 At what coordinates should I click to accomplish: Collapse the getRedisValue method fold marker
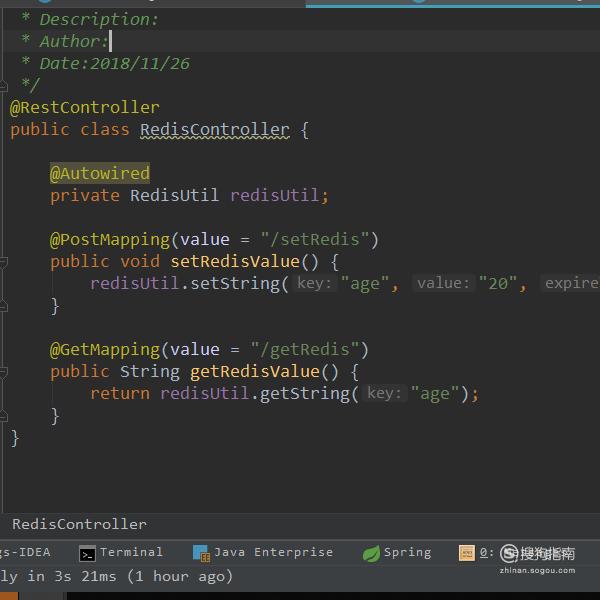tap(3, 372)
